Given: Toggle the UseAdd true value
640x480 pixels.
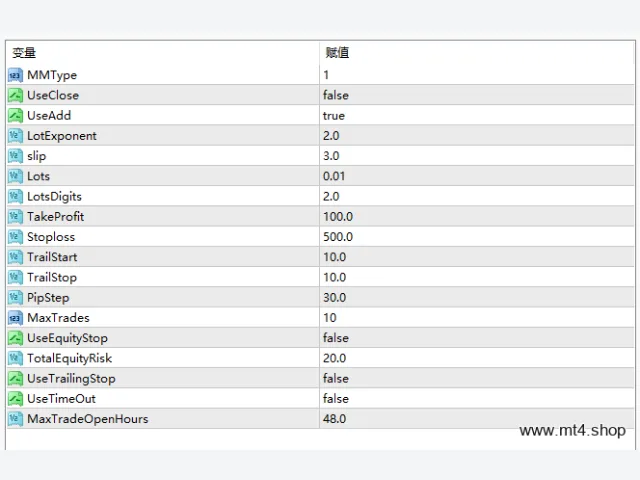Looking at the screenshot, I should (x=476, y=116).
